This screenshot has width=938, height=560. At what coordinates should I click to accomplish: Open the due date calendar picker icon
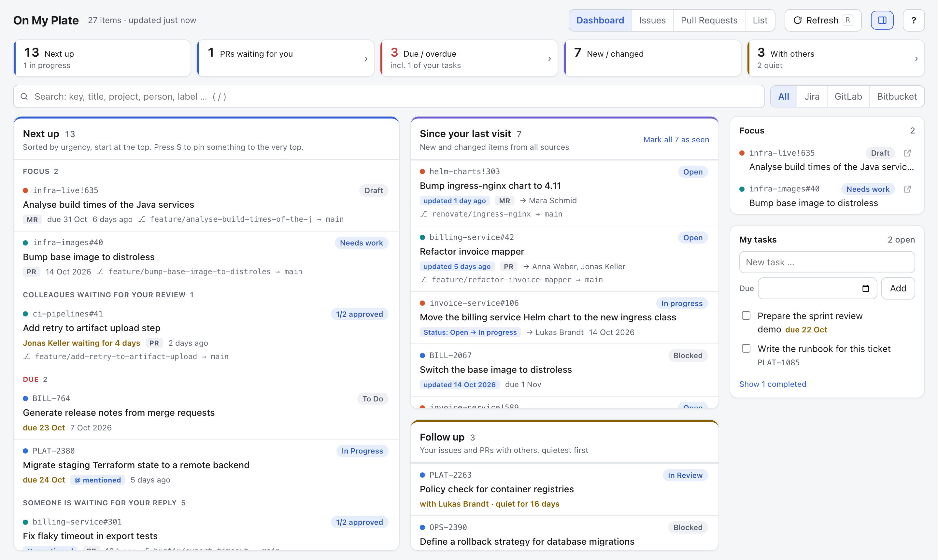tap(865, 288)
